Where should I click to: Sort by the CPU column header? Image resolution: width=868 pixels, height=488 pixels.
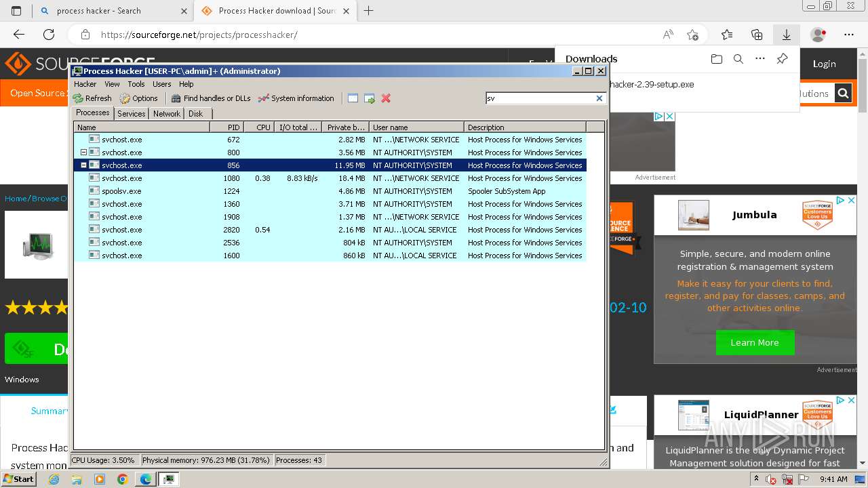click(x=259, y=127)
